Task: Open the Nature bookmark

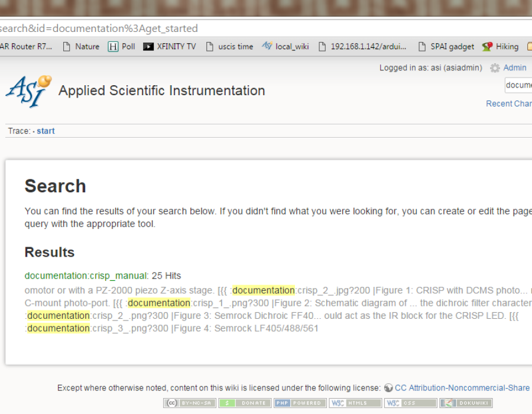Action: [81, 47]
